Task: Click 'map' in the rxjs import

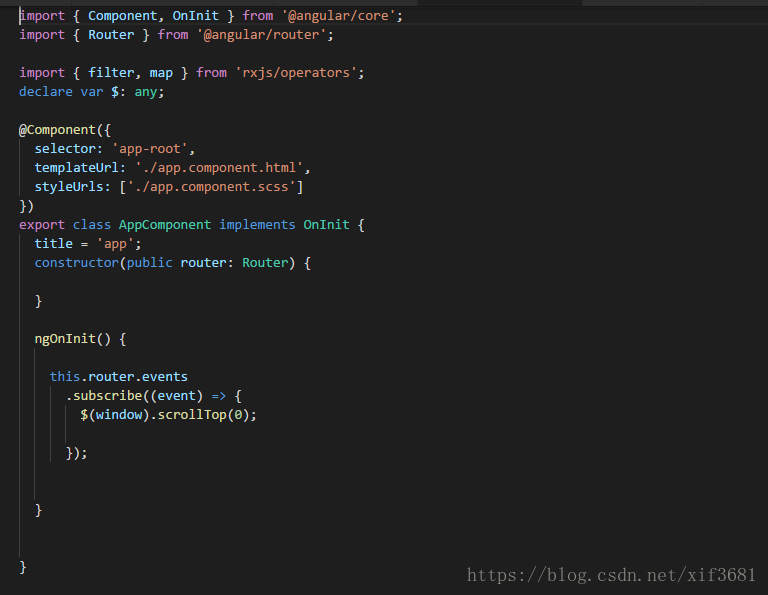Action: pyautogui.click(x=161, y=73)
